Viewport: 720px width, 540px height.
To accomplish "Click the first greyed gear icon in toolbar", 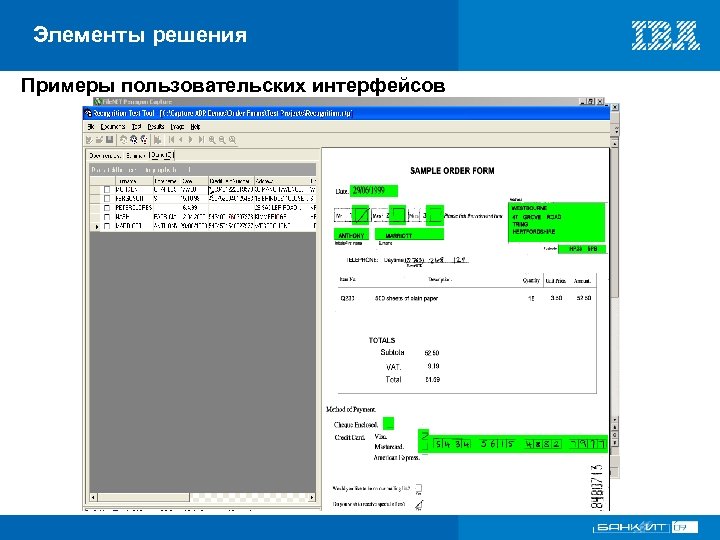I will pos(124,140).
